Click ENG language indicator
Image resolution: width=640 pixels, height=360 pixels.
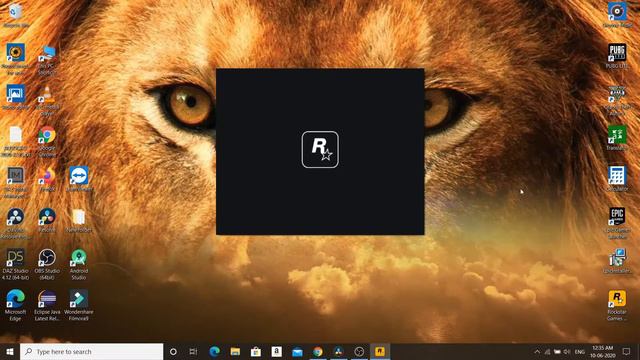(x=580, y=351)
